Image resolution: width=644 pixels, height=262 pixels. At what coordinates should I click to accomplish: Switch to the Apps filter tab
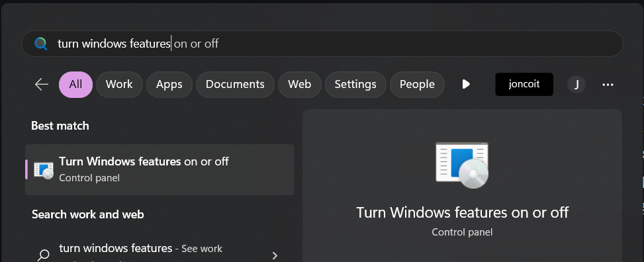[x=169, y=85]
